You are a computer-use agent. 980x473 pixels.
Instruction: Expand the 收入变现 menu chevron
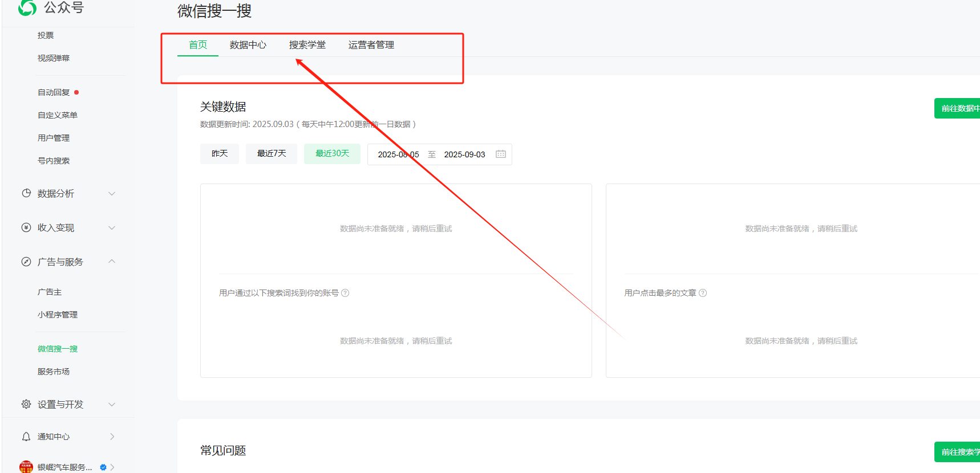[112, 228]
